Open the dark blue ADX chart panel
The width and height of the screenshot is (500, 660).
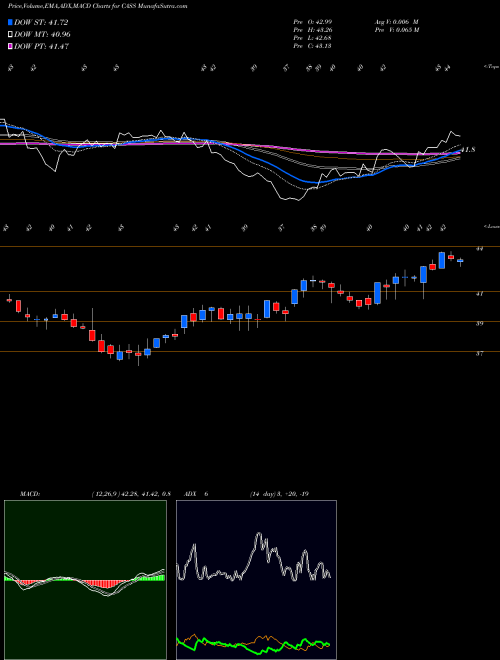(x=256, y=580)
